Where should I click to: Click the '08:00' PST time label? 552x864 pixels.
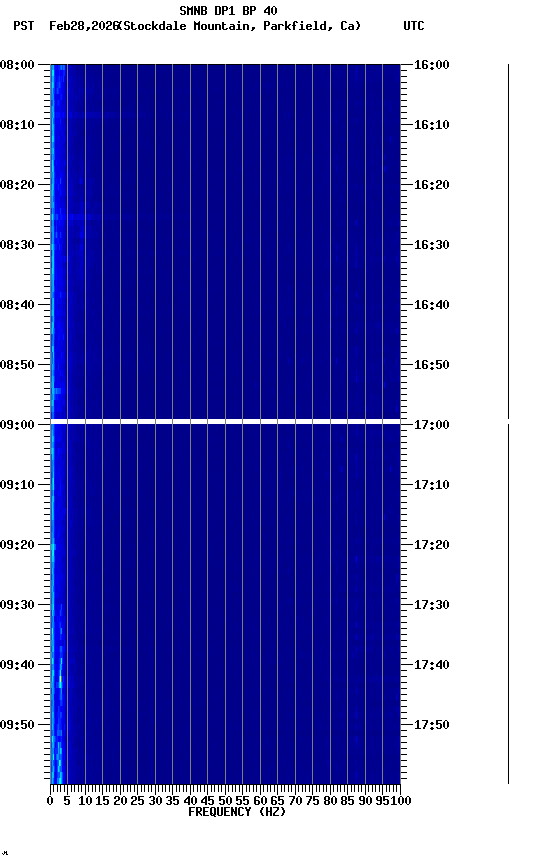pos(17,65)
